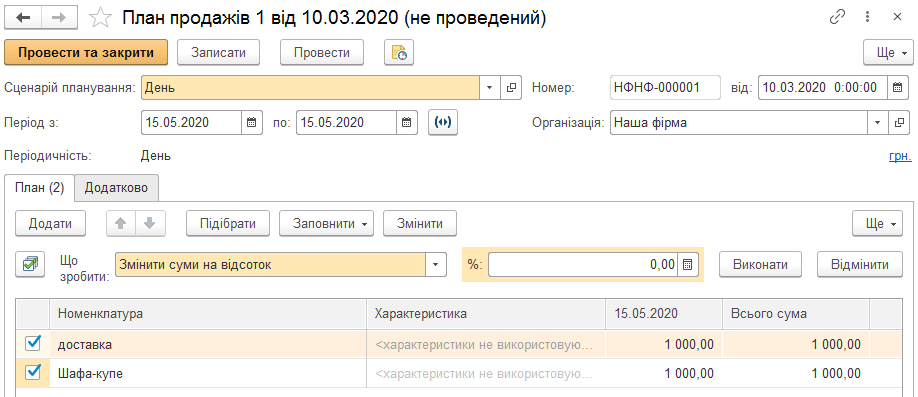Click the planning scenario field День

[311, 88]
